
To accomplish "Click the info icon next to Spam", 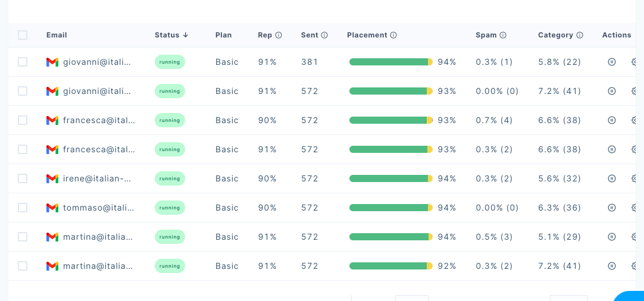I will 503,35.
